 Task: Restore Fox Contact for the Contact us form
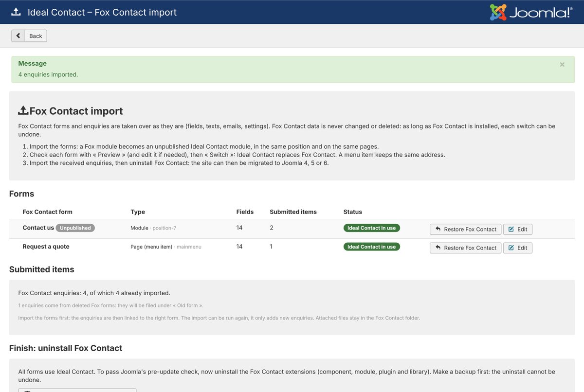[465, 229]
